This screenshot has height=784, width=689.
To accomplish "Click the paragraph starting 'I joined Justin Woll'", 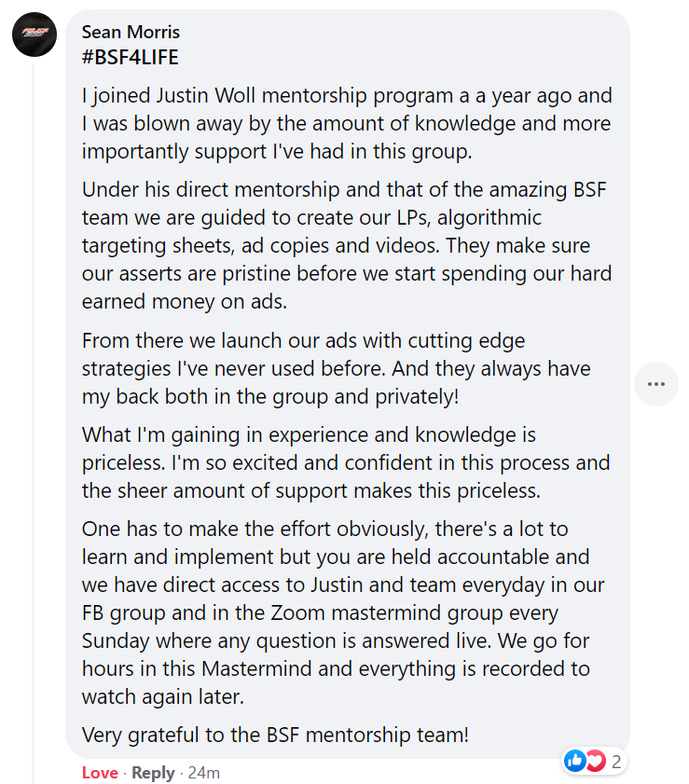I will 347,123.
